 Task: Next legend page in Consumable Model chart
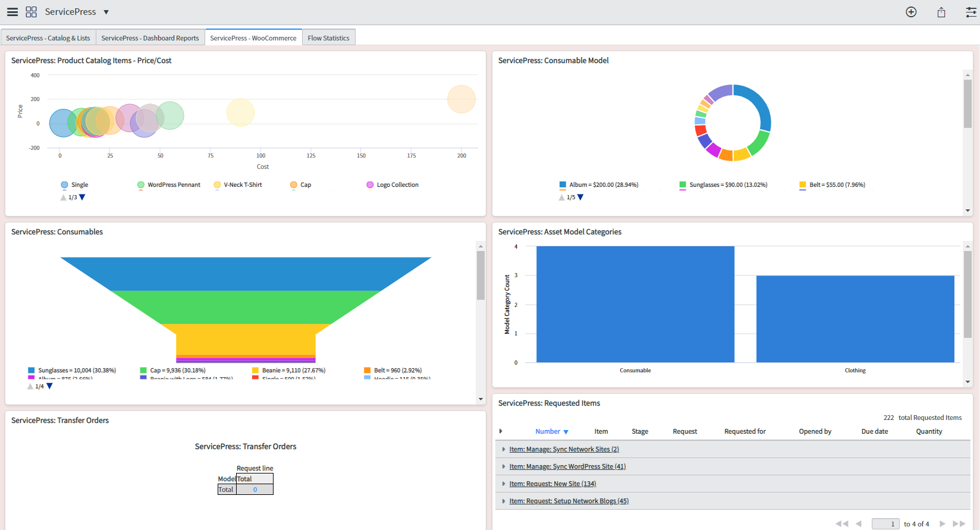point(580,197)
